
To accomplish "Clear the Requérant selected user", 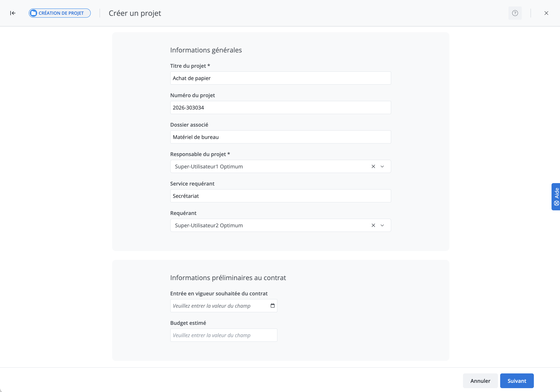I will click(373, 225).
